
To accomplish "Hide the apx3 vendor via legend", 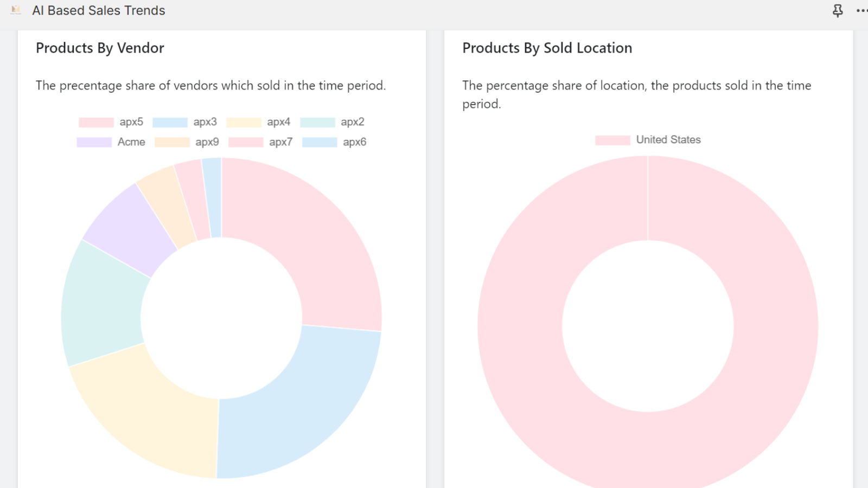I will tap(205, 122).
